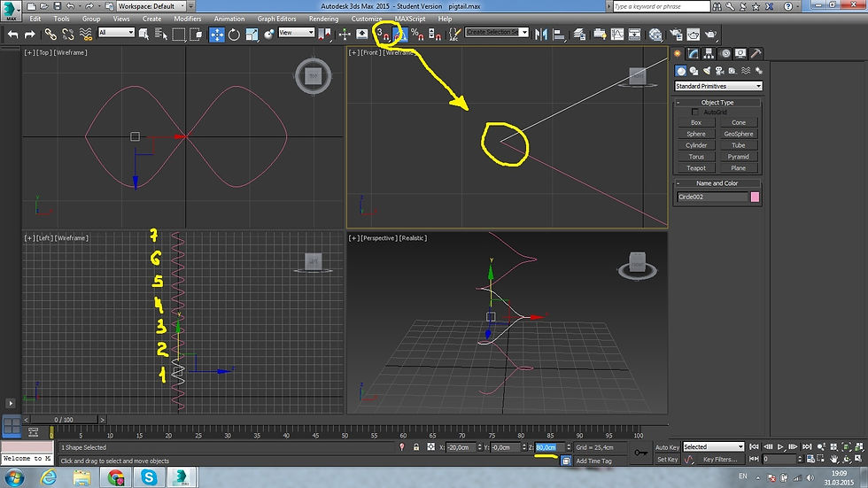Click the Torus primitive button

click(x=696, y=157)
